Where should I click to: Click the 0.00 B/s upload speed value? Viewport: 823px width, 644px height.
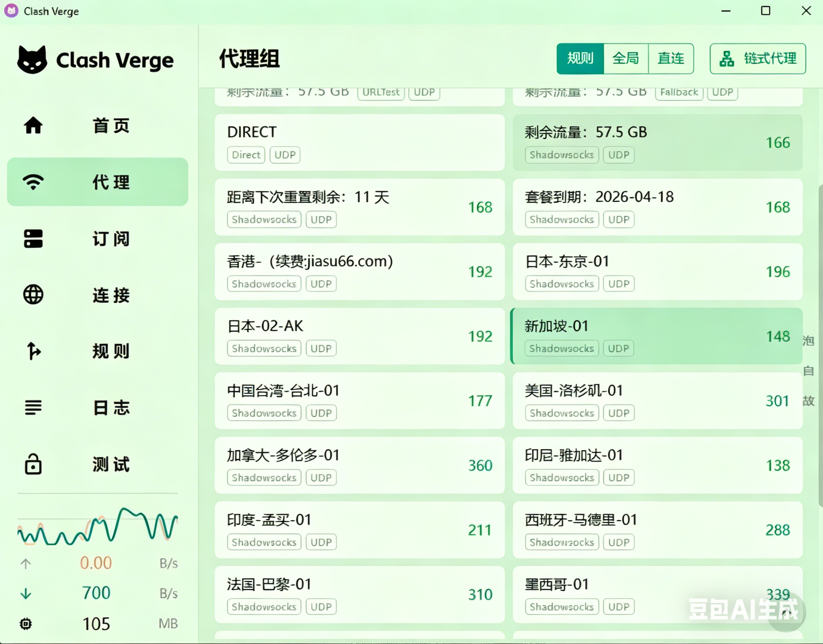coord(96,563)
